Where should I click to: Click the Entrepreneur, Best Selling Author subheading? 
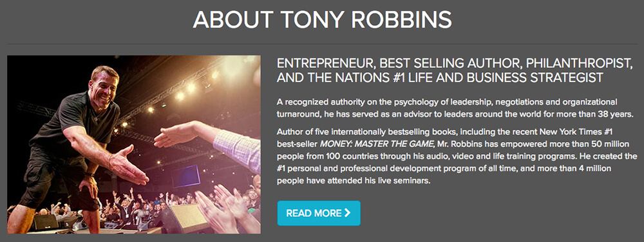point(454,70)
